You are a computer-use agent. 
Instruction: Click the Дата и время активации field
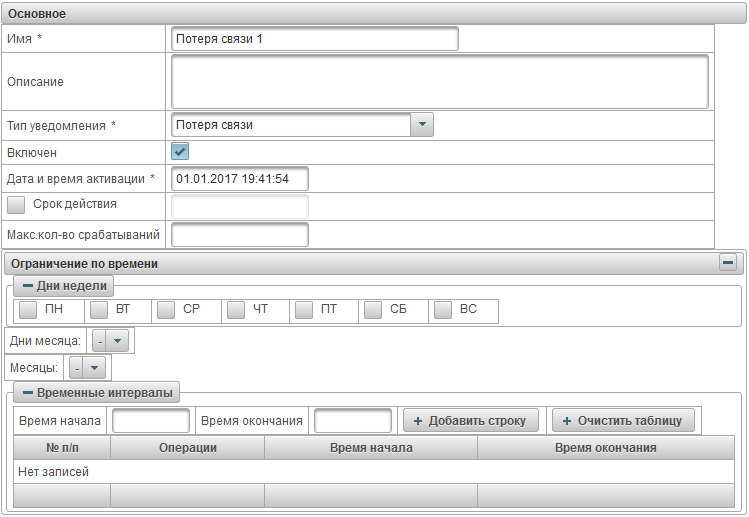click(240, 179)
